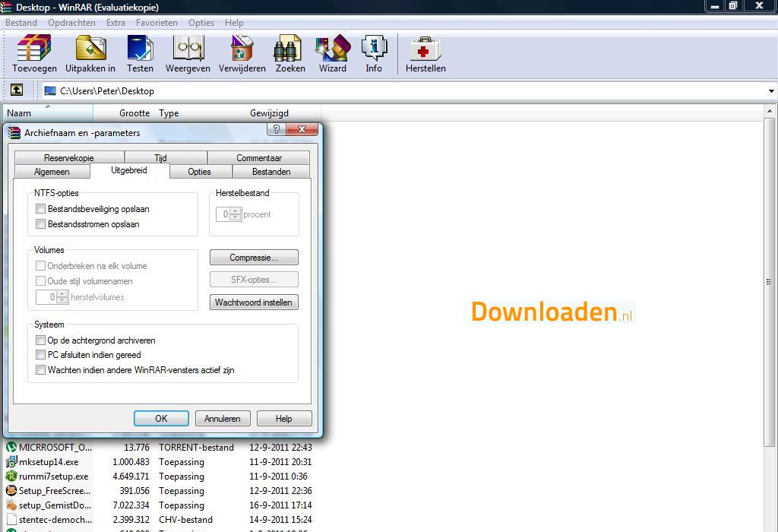Select the MICRROSOFT_O... torrent file icon
The image size is (778, 532).
[x=11, y=447]
